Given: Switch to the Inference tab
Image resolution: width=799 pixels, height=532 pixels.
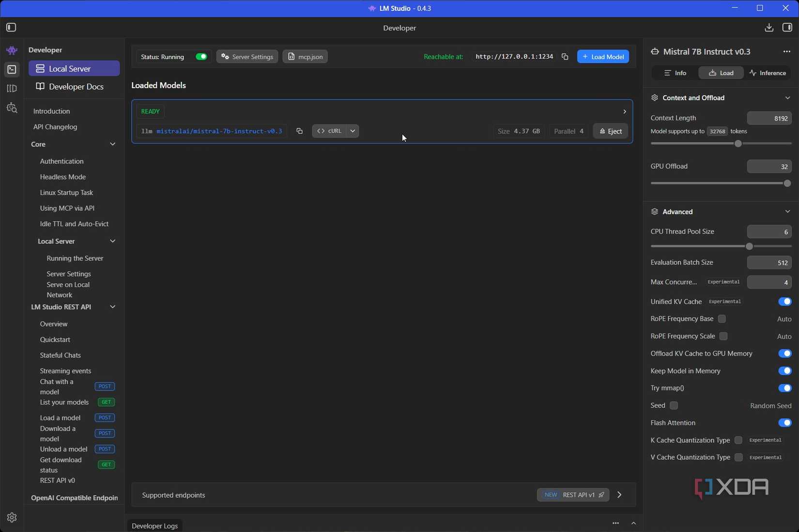Looking at the screenshot, I should (768, 73).
